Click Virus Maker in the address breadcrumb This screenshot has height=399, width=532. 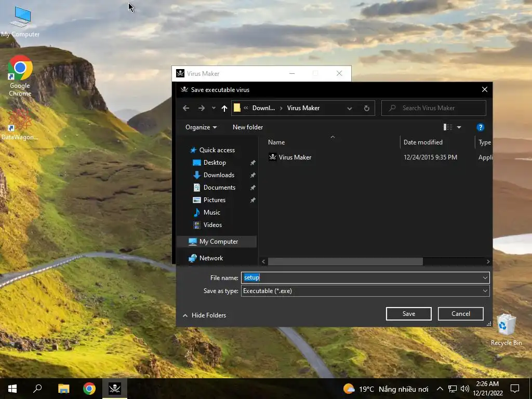(303, 108)
